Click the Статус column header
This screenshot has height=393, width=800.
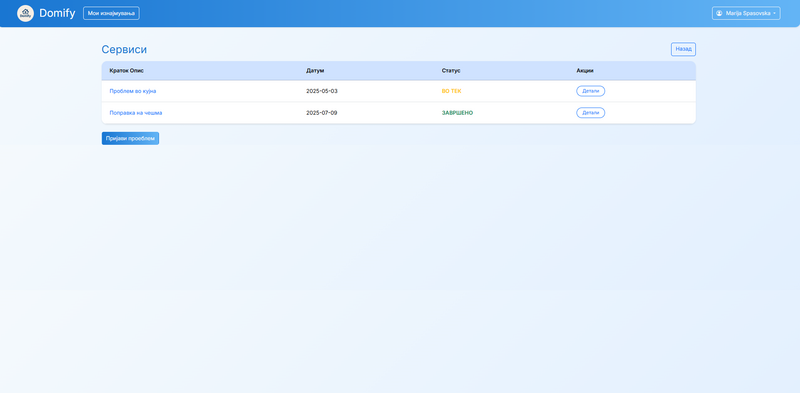(451, 70)
